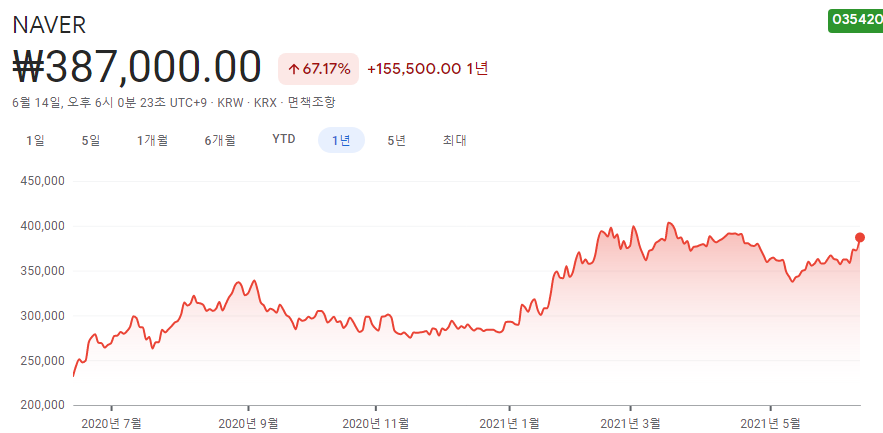Click the 6월 14일 timestamp text
Screen dimensions: 883x433
click(36, 102)
